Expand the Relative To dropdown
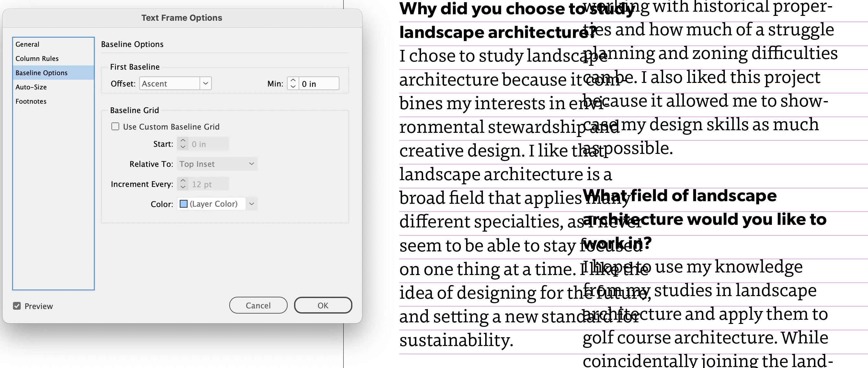Screen dimensions: 868x368 point(251,164)
